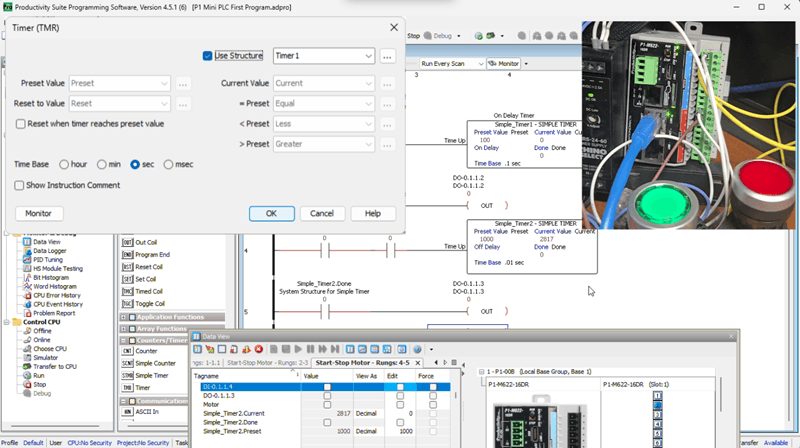
Task: Select Choose CPU in the tree
Action: point(50,349)
